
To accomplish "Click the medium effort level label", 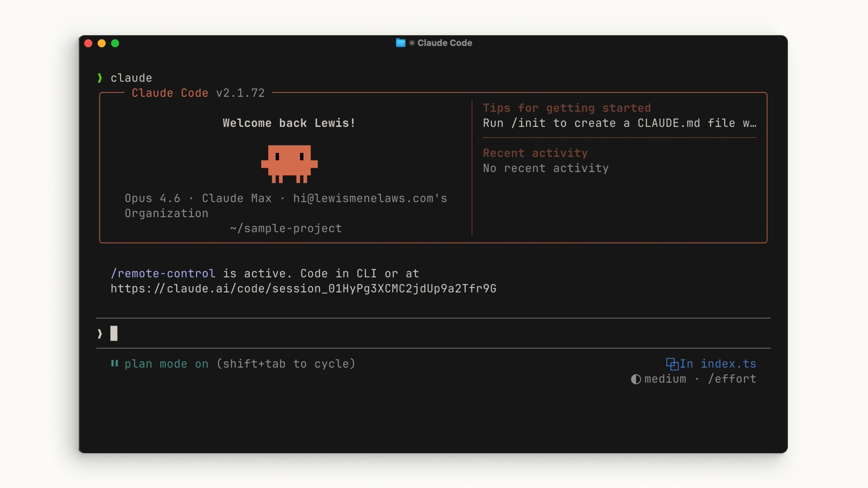I will (x=665, y=379).
